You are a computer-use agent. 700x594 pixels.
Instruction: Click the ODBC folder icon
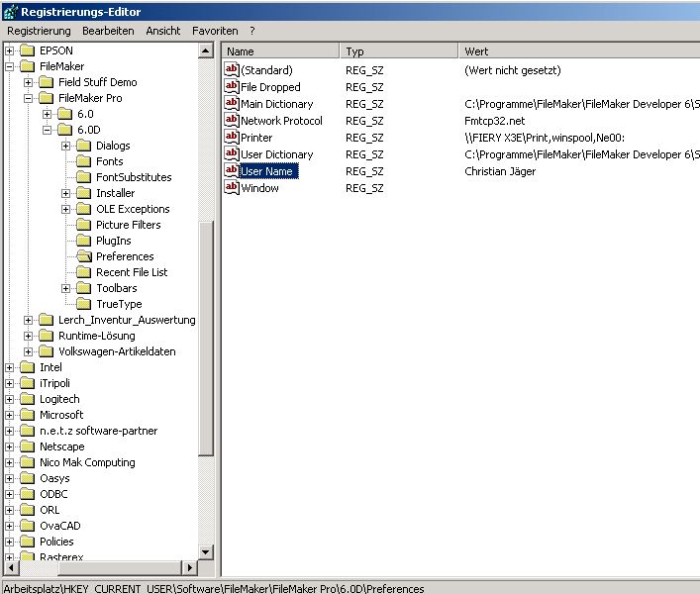[28, 494]
